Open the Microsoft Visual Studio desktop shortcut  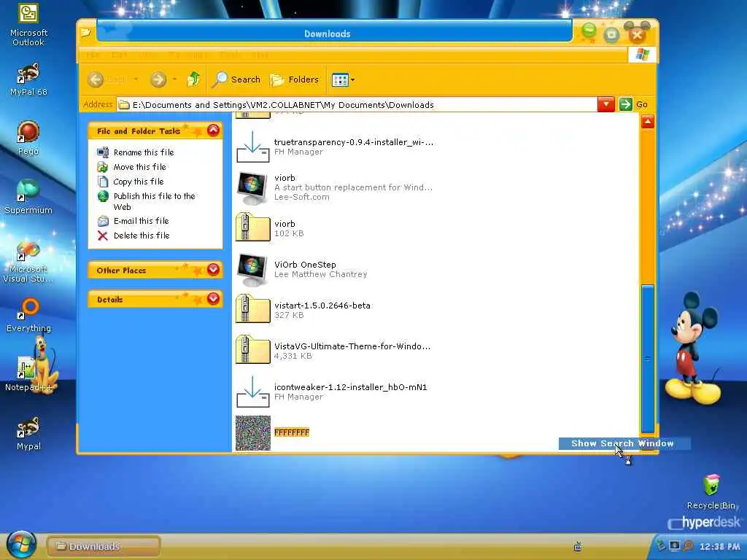point(28,262)
